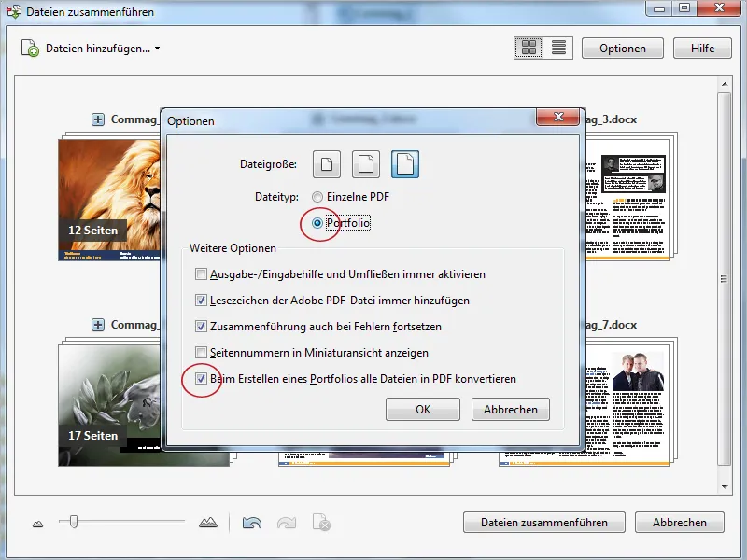Minimize the Dateien zusammenführen window
Image resolution: width=747 pixels, height=560 pixels.
click(660, 8)
